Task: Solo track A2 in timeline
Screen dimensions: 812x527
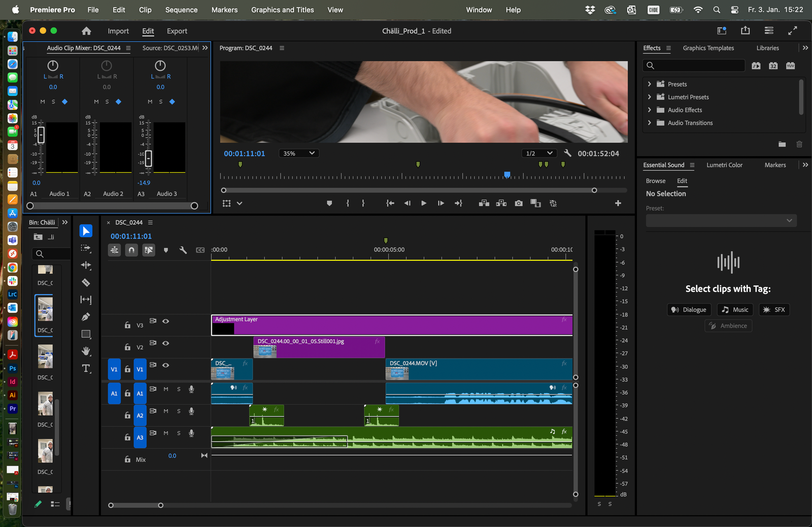Action: [x=179, y=411]
